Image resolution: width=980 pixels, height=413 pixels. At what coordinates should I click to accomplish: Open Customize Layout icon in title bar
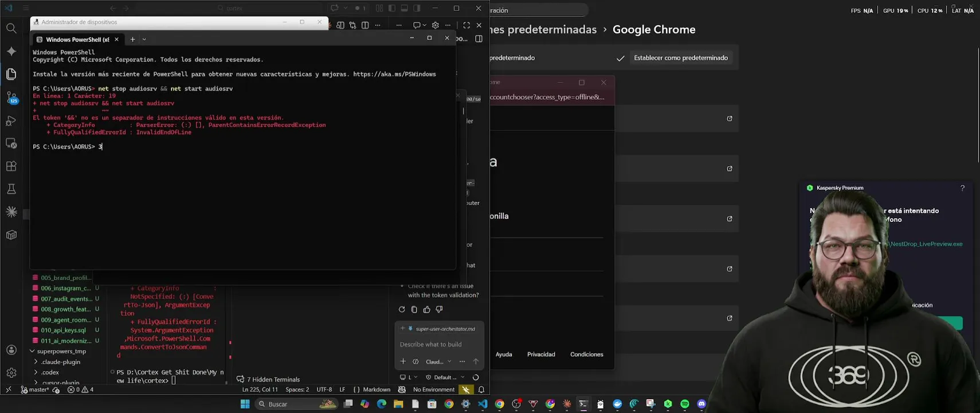click(x=379, y=8)
